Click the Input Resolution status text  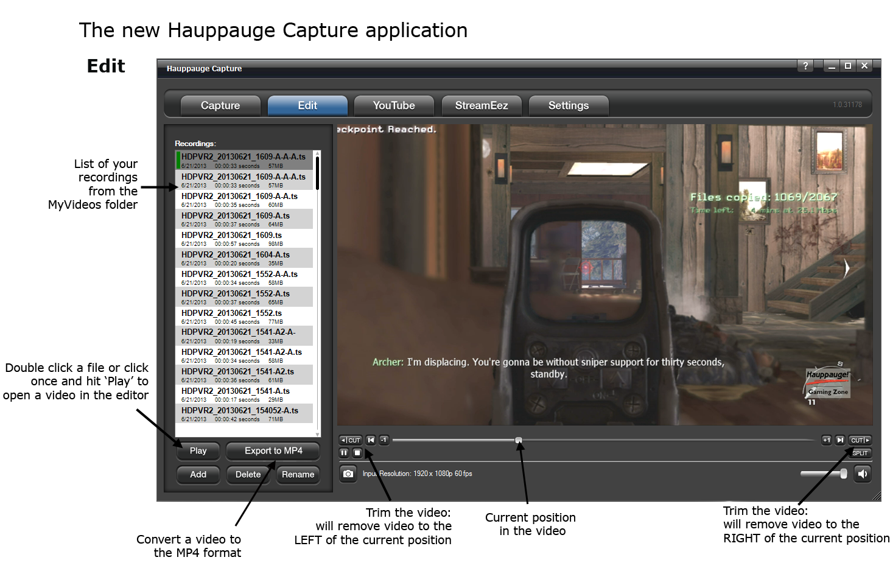(x=417, y=474)
